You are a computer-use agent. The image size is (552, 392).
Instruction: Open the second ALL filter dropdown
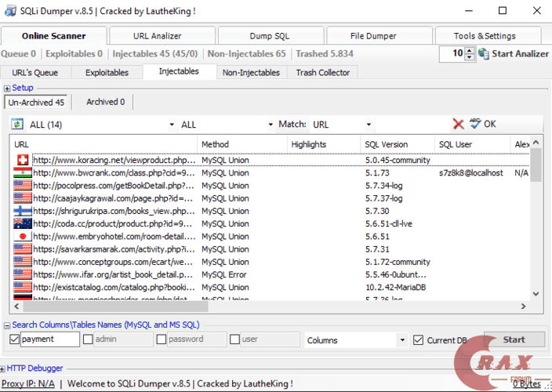[x=271, y=125]
